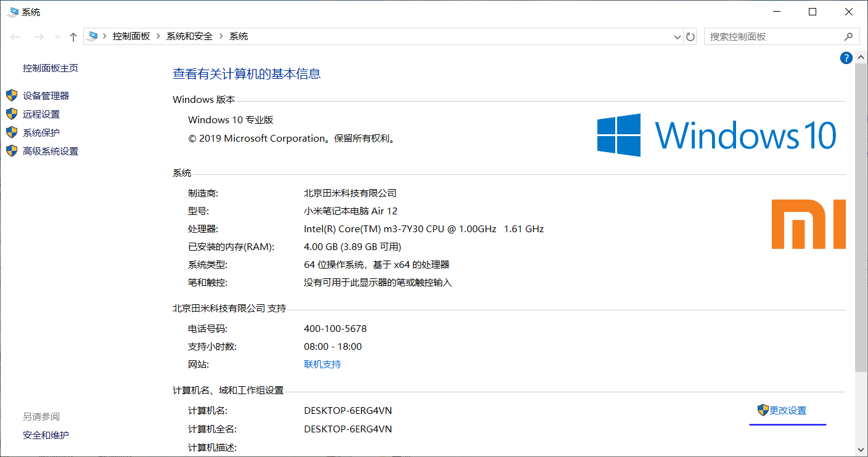Click the orange Xiaomi MI logo
868x457 pixels.
pos(809,224)
